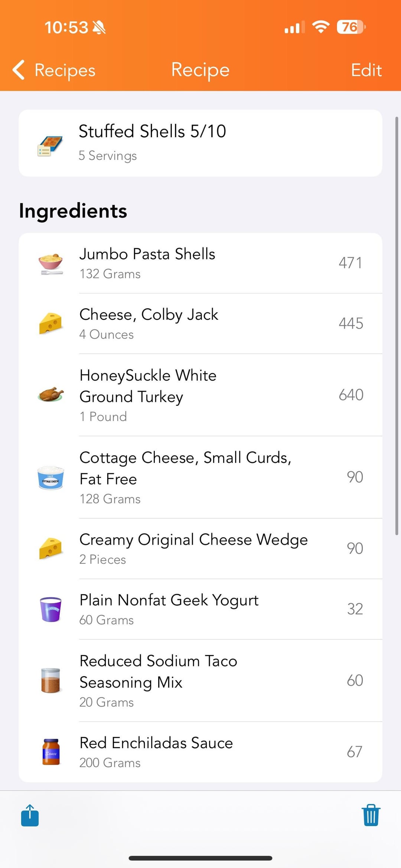Tap the trash delete icon

[371, 815]
